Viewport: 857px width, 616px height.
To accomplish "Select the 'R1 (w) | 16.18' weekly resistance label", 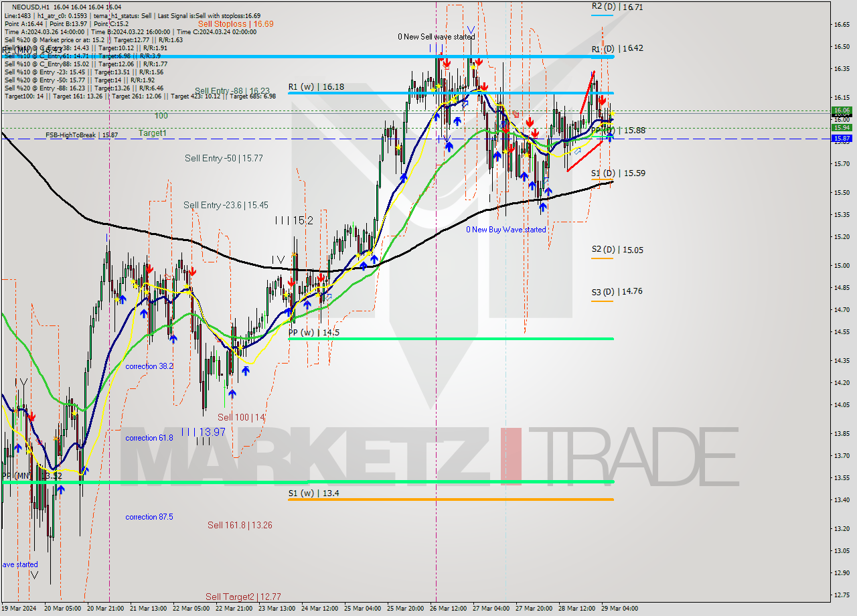I will (316, 87).
